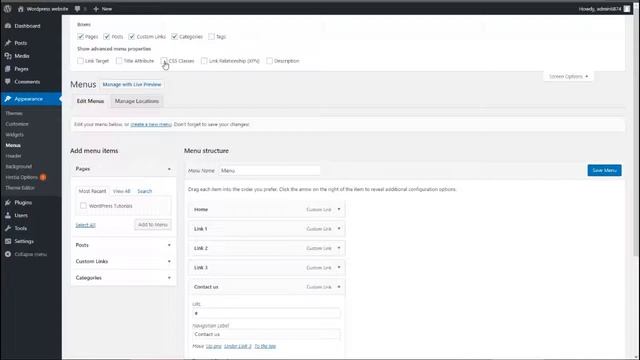The width and height of the screenshot is (640, 360).
Task: Open Widgets submenu under Appearance
Action: pos(15,134)
